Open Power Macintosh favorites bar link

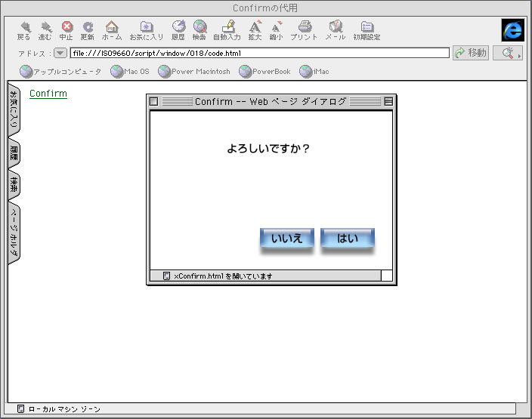[194, 72]
